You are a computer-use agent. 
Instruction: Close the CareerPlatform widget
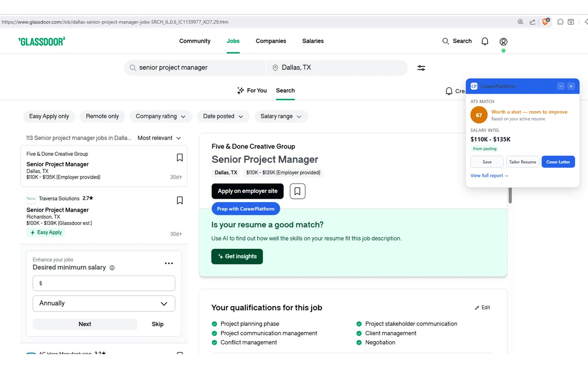coord(571,86)
